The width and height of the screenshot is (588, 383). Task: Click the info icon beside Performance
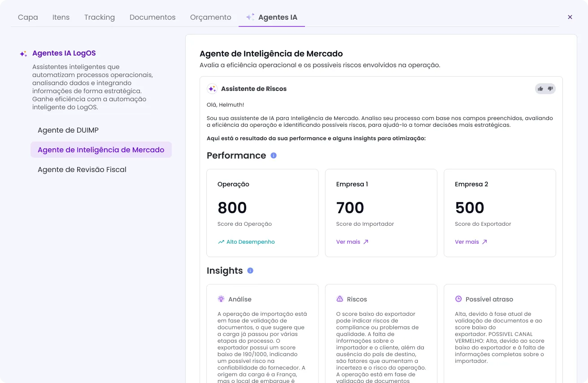click(274, 155)
